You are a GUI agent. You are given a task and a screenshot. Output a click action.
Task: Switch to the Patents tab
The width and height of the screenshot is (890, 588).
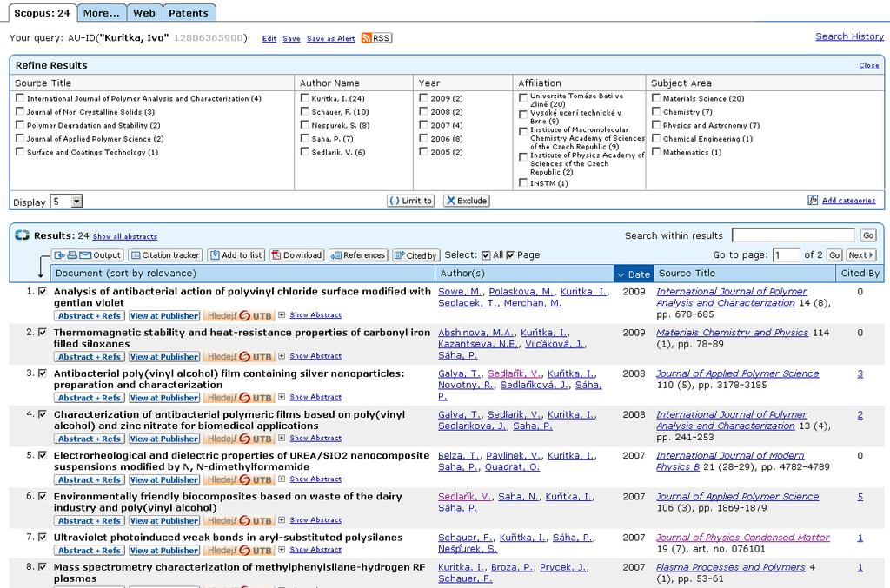tap(189, 12)
